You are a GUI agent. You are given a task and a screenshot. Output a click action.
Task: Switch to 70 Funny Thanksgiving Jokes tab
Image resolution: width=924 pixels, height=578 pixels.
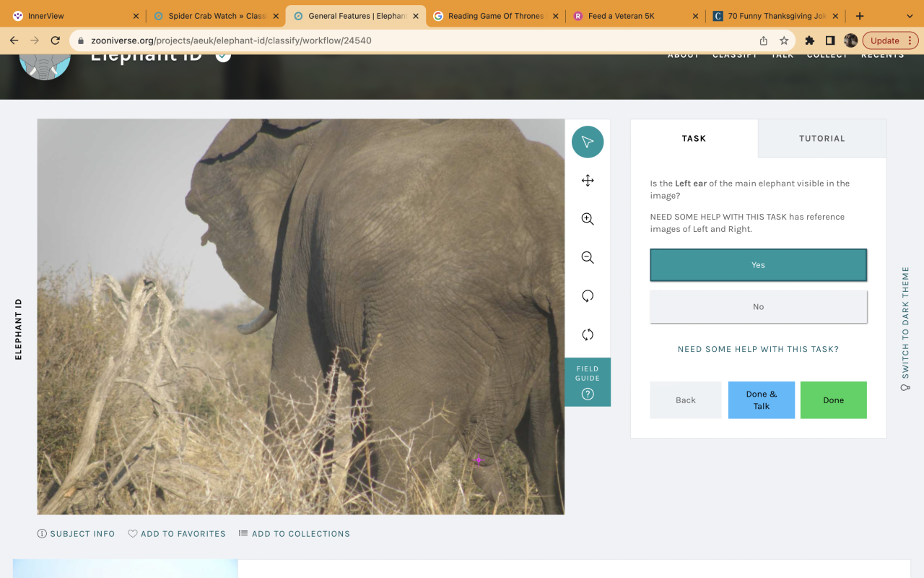(x=776, y=16)
